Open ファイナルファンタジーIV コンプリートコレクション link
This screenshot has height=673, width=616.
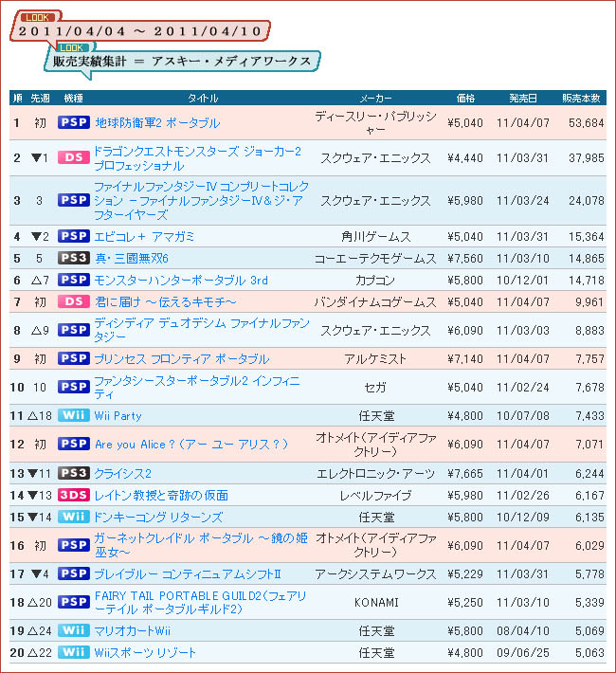[201, 200]
